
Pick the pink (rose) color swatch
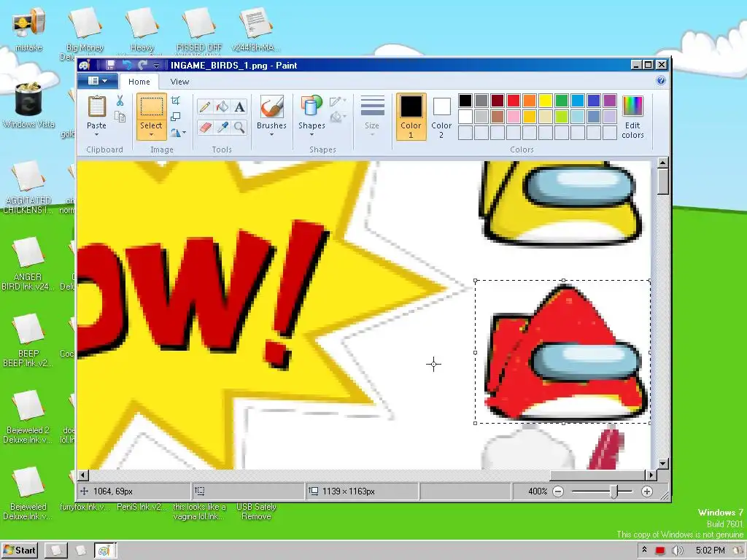[x=514, y=117]
